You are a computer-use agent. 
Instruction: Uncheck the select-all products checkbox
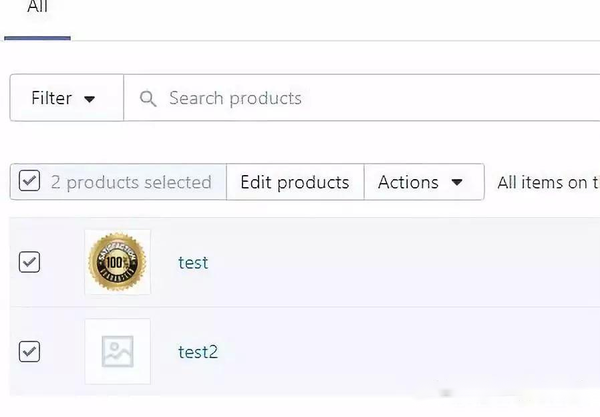click(29, 181)
